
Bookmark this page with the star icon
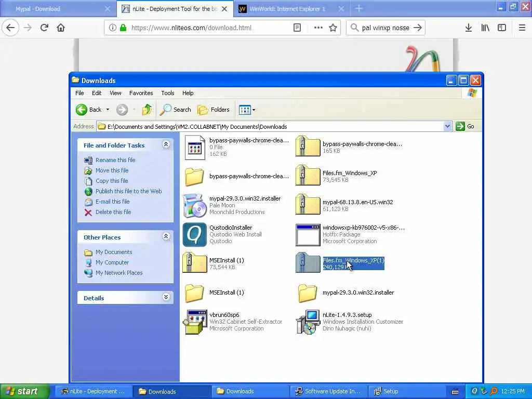click(x=333, y=28)
